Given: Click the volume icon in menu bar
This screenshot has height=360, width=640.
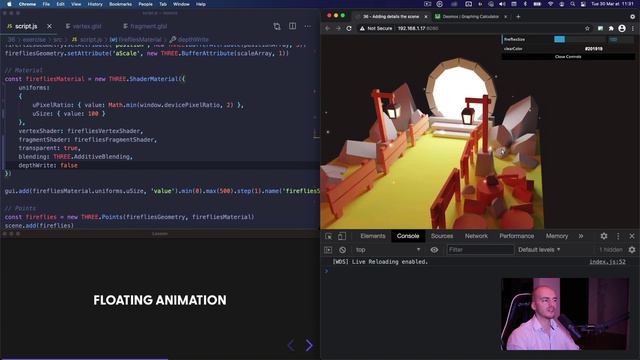Looking at the screenshot, I should pos(502,4).
